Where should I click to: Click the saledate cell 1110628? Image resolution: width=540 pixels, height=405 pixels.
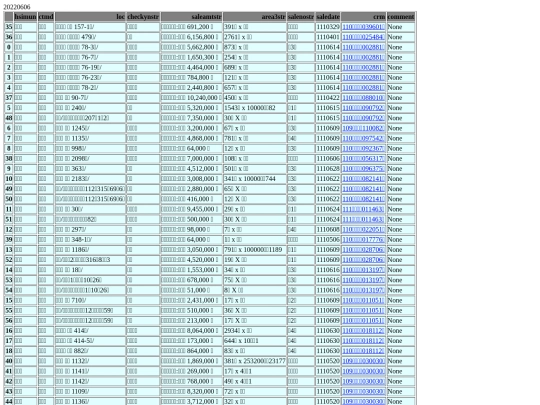tap(328, 168)
